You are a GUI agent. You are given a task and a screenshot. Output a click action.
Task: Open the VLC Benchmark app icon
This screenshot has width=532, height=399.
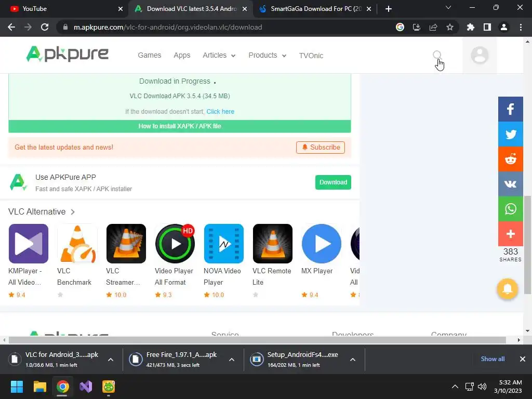pos(77,244)
